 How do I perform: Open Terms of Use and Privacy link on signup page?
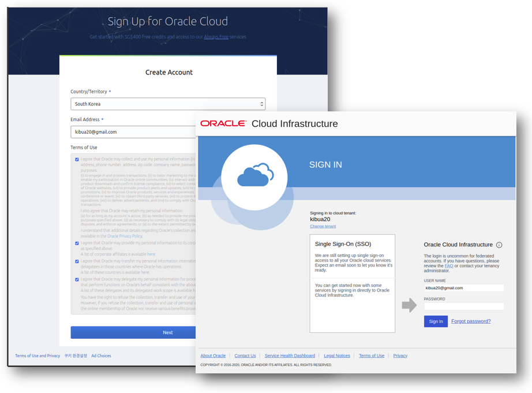[x=38, y=355]
